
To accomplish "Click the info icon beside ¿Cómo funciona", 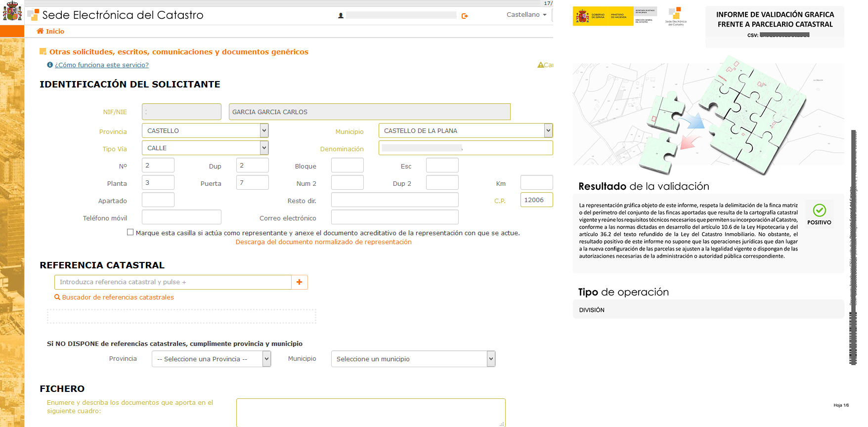I will click(x=50, y=65).
